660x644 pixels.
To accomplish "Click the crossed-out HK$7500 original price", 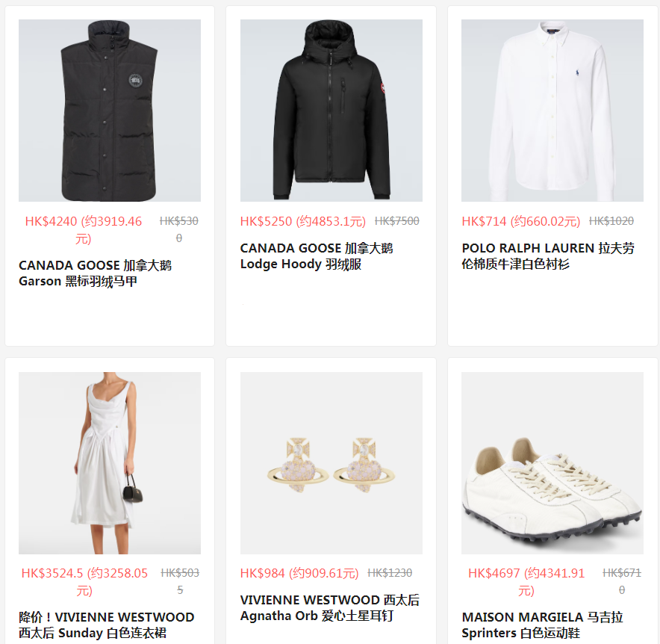I will (x=397, y=221).
